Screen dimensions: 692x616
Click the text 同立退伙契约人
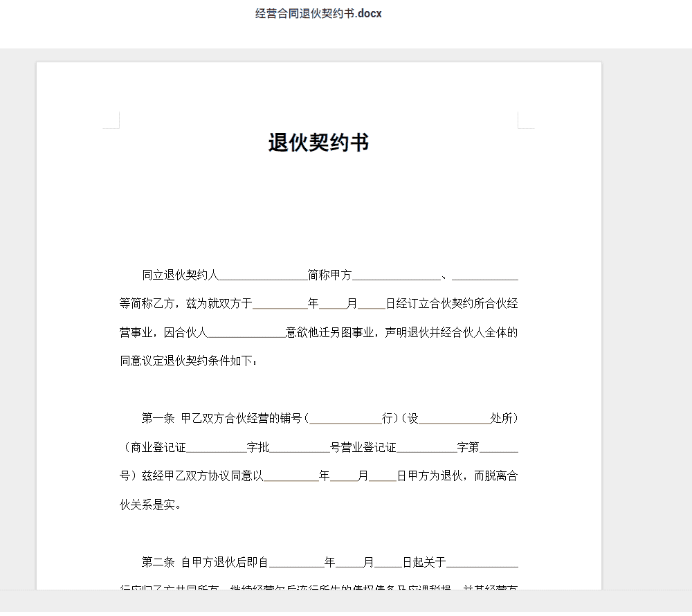181,275
